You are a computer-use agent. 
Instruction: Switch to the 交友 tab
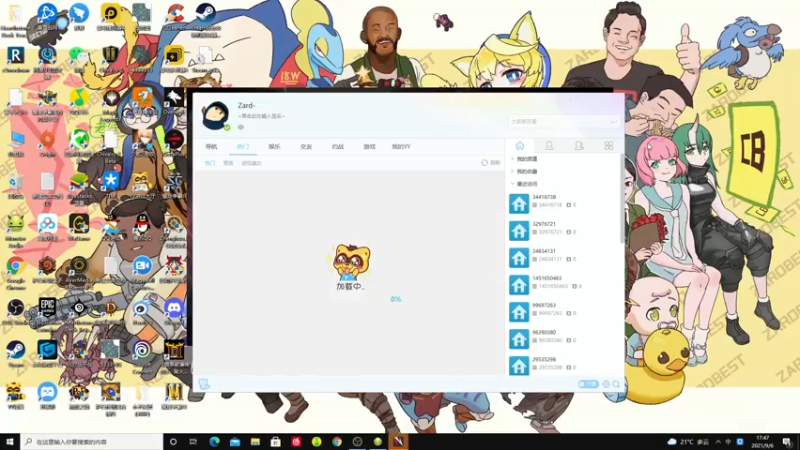tap(306, 147)
